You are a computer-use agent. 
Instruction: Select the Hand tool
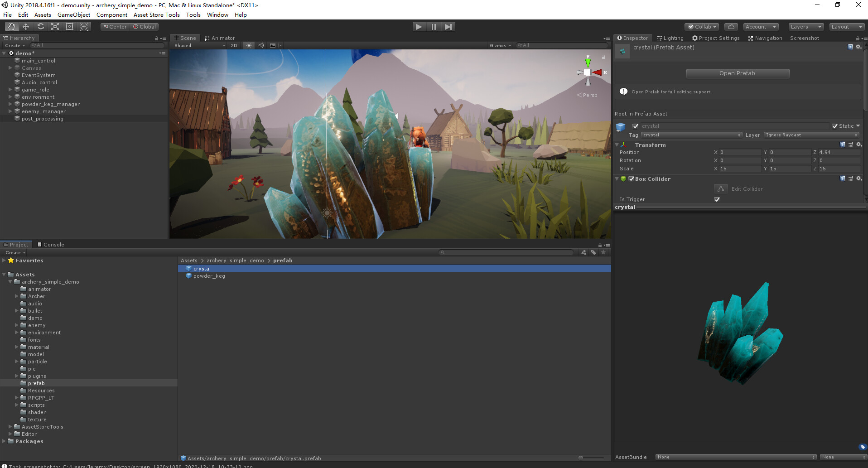[x=11, y=26]
